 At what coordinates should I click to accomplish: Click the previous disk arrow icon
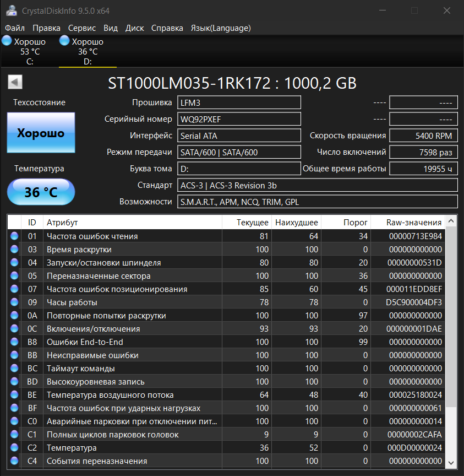click(15, 82)
